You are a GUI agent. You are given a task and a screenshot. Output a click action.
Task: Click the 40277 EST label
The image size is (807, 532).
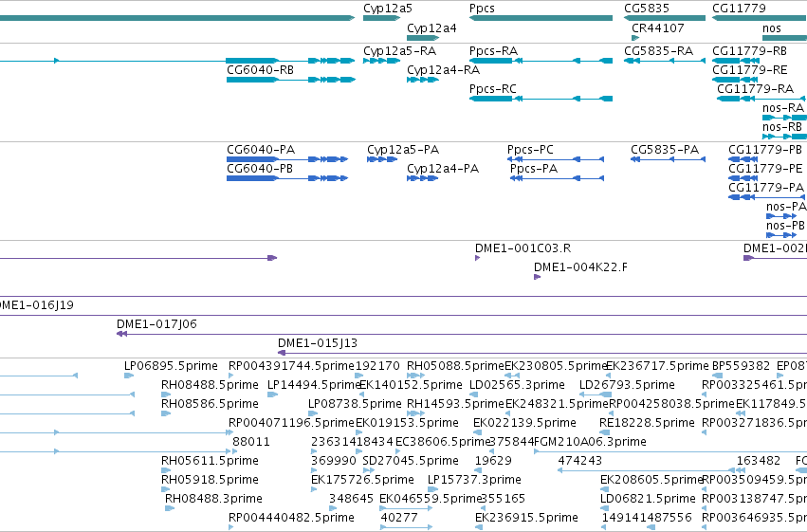coord(399,518)
